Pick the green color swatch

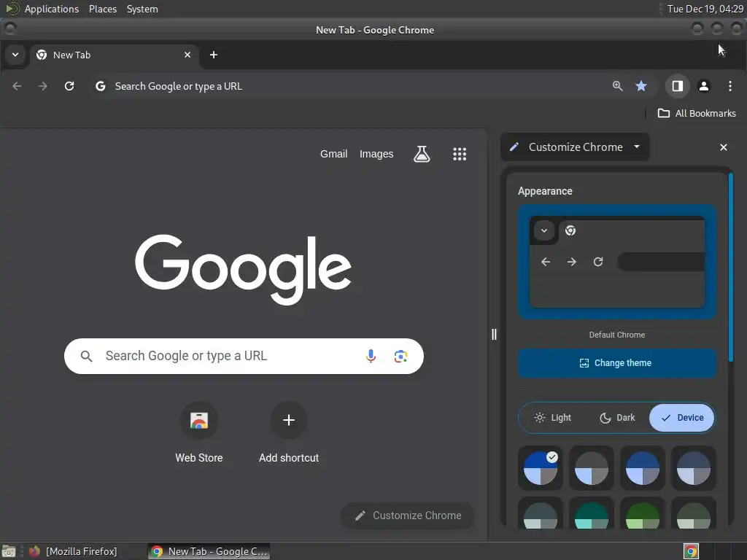tap(642, 513)
